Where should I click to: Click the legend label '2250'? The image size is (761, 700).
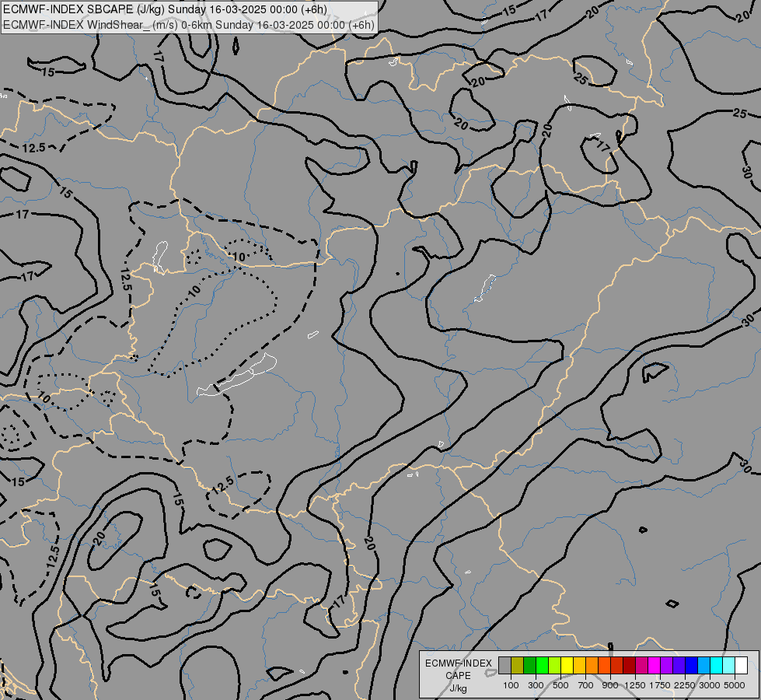pos(685,685)
